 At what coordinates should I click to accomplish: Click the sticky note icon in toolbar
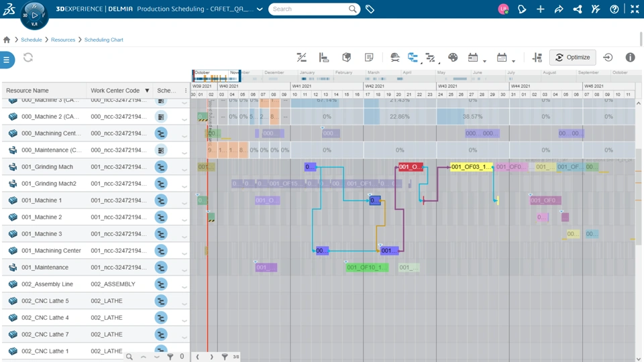[369, 58]
